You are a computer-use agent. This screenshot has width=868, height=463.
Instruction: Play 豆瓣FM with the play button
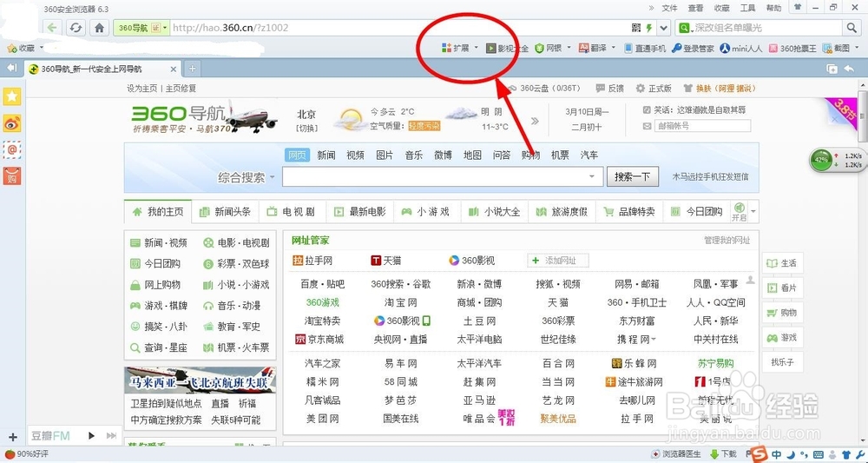tap(92, 436)
